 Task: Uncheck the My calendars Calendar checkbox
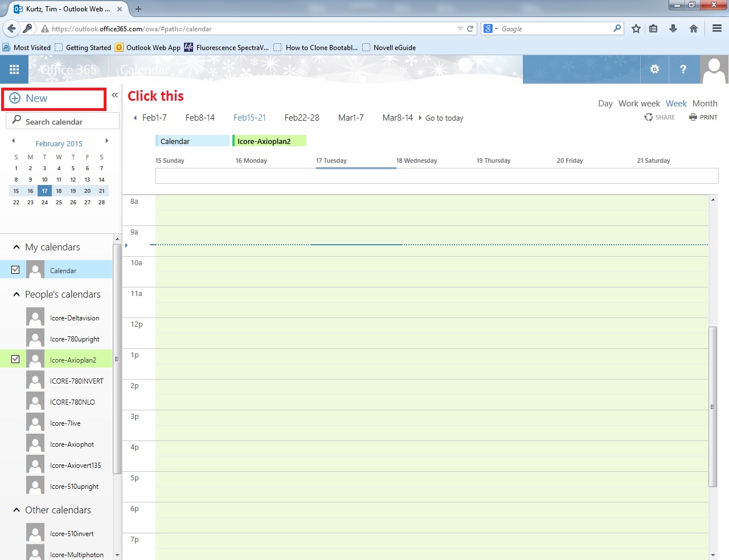(15, 270)
